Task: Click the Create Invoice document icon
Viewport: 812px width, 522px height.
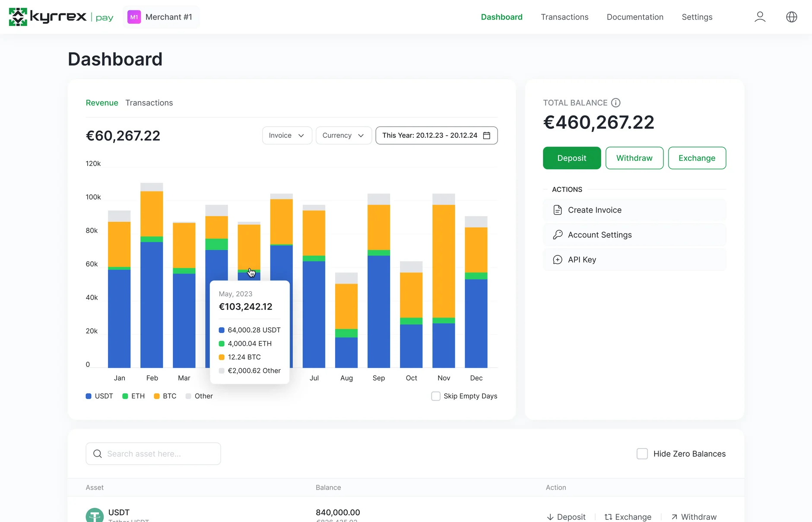Action: pyautogui.click(x=558, y=210)
